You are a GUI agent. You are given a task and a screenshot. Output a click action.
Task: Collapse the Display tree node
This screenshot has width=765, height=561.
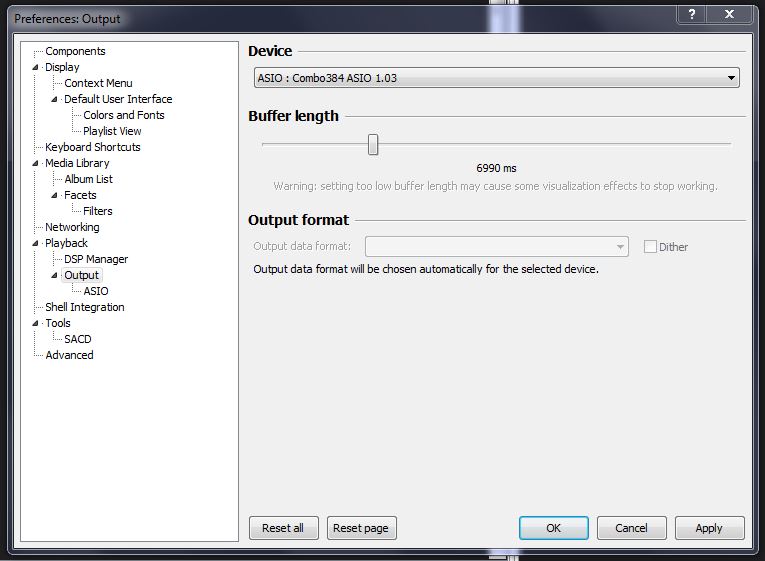coord(35,67)
